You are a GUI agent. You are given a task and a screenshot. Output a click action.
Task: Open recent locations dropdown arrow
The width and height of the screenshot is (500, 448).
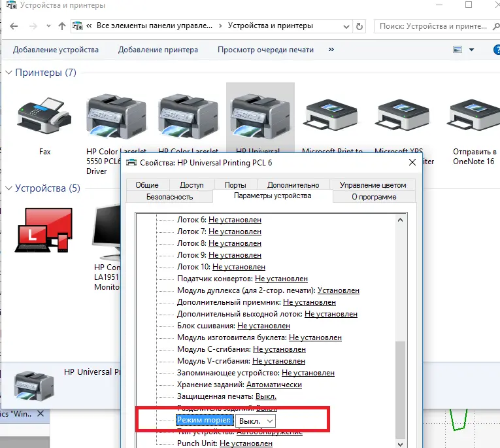(x=48, y=26)
